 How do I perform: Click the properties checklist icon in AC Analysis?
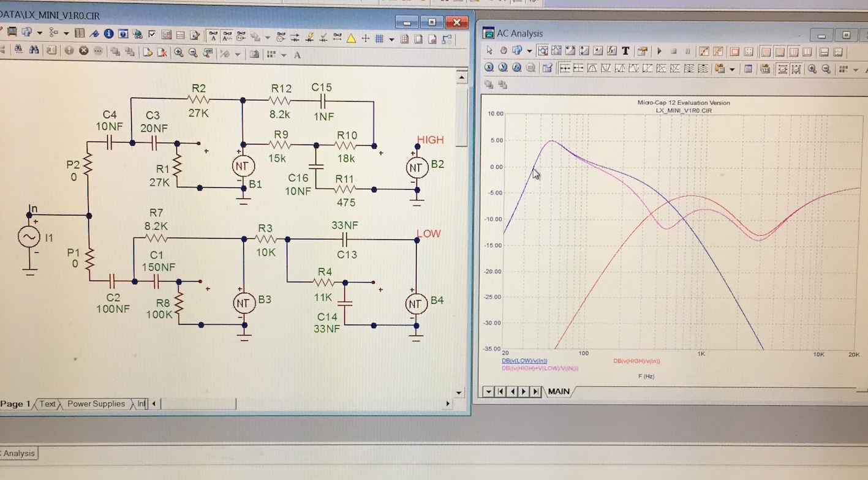(x=547, y=68)
